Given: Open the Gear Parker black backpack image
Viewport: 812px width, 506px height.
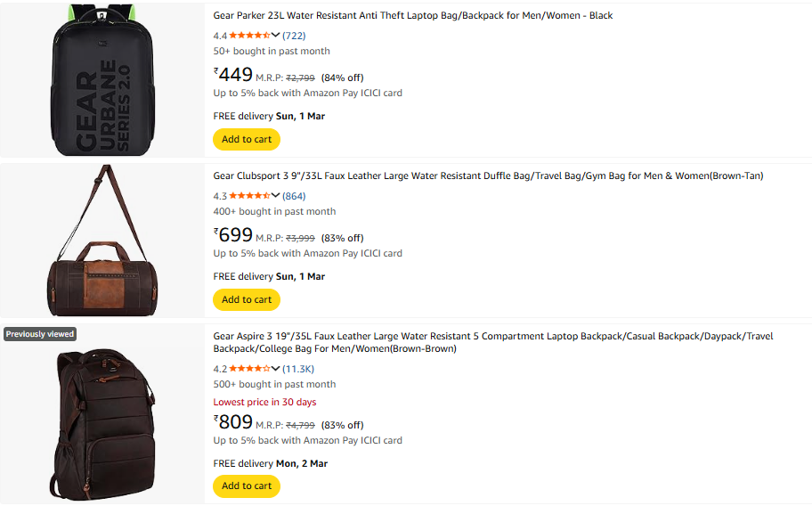Looking at the screenshot, I should [x=102, y=80].
